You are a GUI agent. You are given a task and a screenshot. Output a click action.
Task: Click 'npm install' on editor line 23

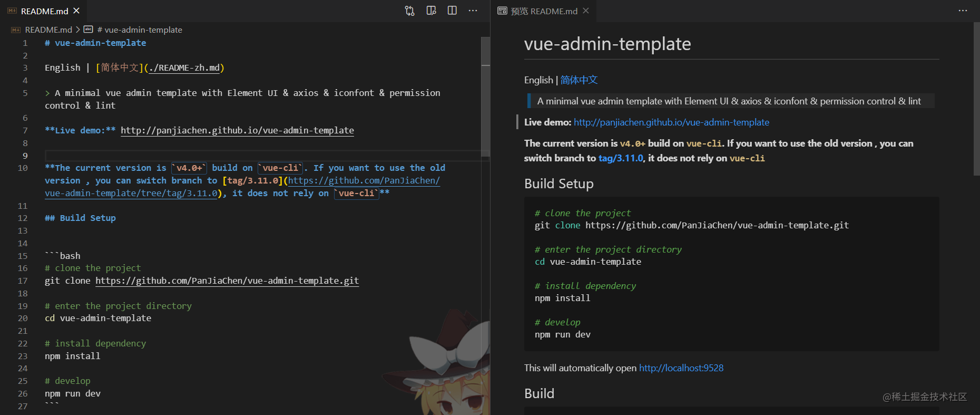coord(73,356)
